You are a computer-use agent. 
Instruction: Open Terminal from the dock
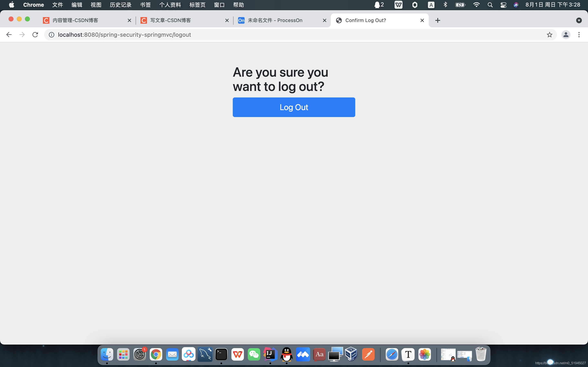(221, 355)
